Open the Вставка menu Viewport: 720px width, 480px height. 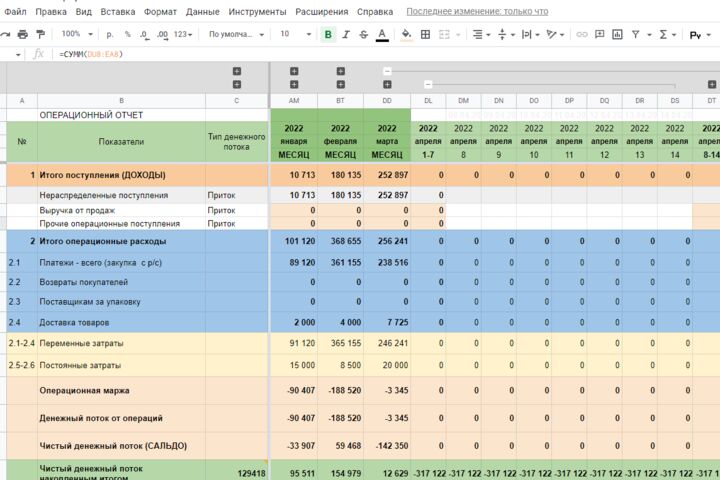[118, 11]
